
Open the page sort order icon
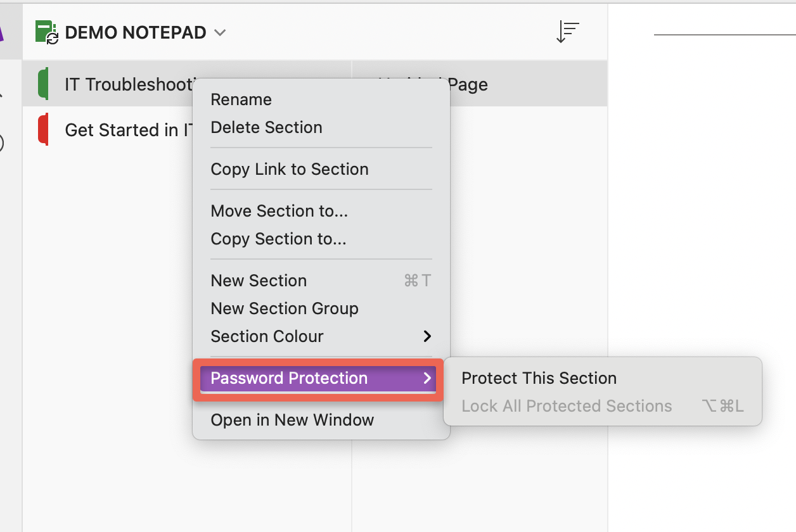[567, 31]
